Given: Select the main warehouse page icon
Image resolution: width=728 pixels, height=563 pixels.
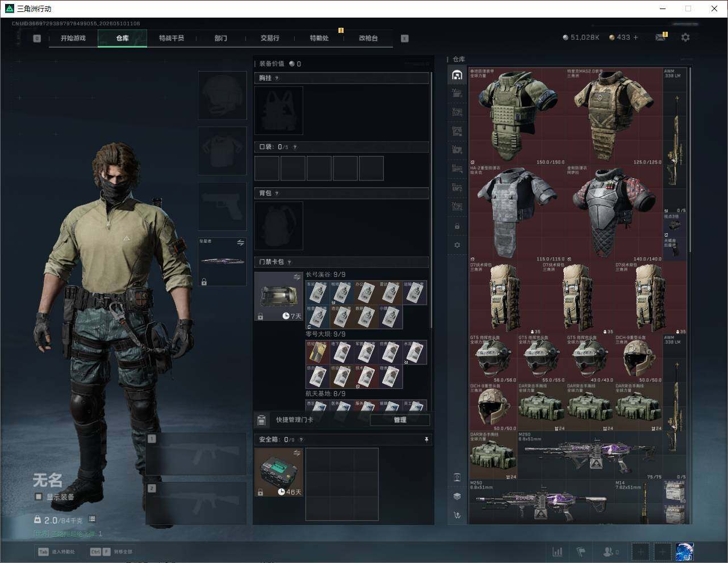Looking at the screenshot, I should [457, 75].
